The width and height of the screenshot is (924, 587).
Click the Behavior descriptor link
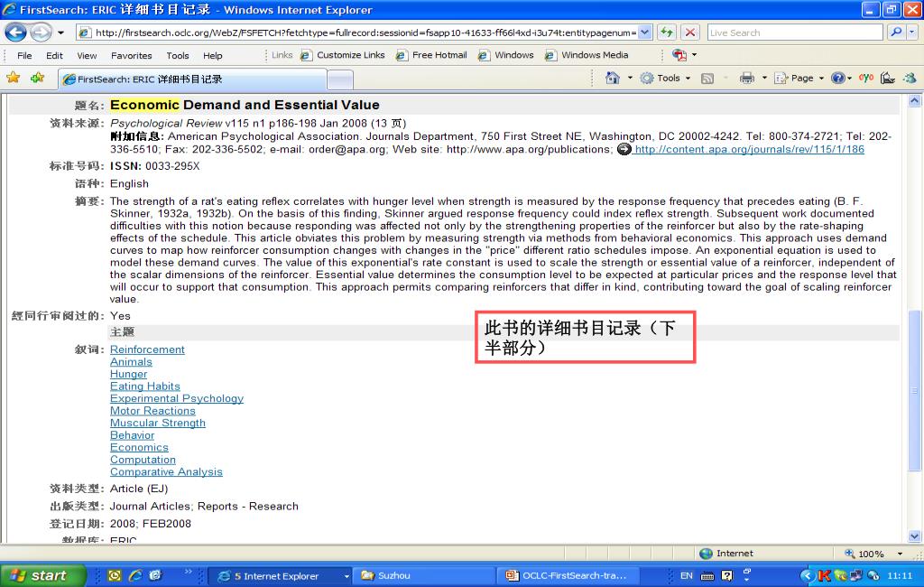[x=132, y=435]
